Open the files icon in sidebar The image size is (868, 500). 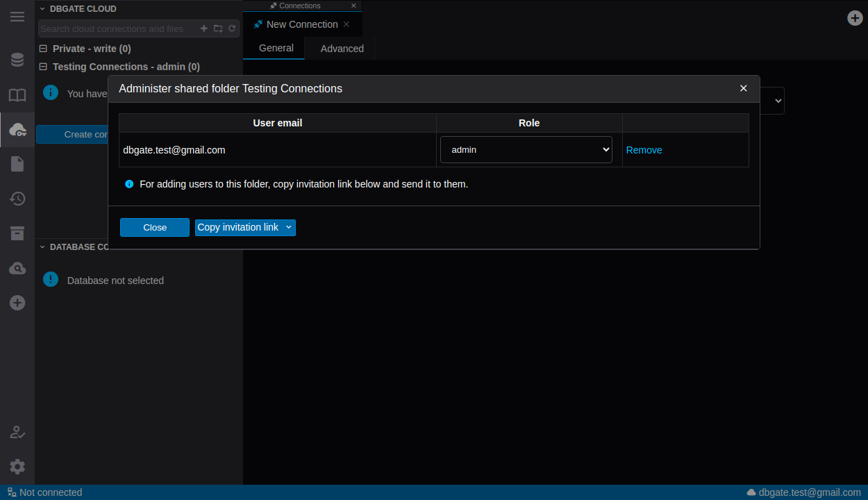[17, 164]
